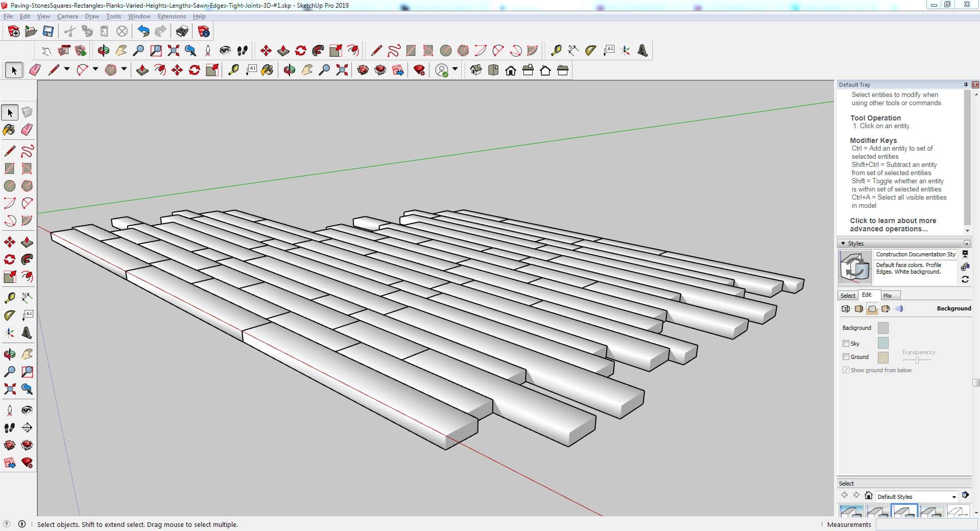980x531 pixels.
Task: Choose the Tape Measure tool in left toolbar
Action: click(x=9, y=298)
